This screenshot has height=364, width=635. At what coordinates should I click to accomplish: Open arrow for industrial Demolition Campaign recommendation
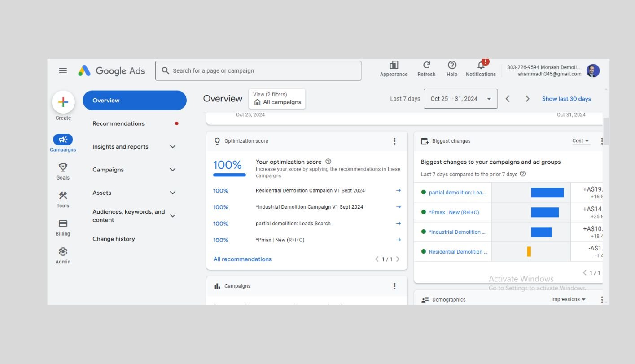coord(398,207)
